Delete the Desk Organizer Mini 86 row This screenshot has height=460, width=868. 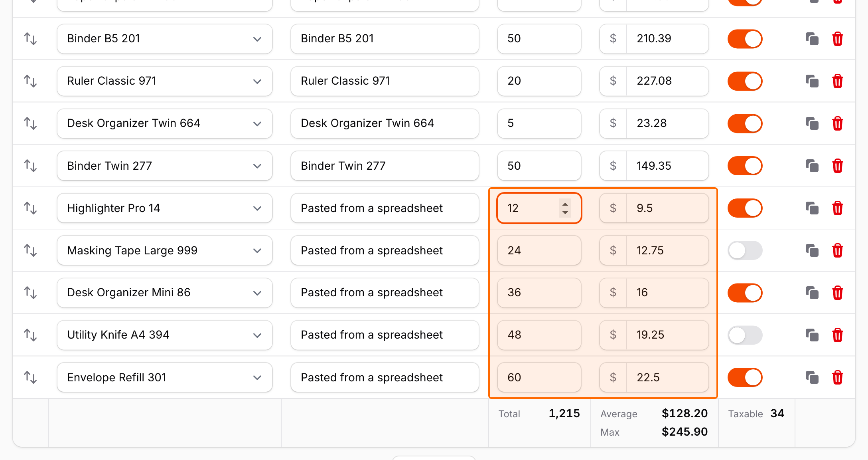(837, 293)
